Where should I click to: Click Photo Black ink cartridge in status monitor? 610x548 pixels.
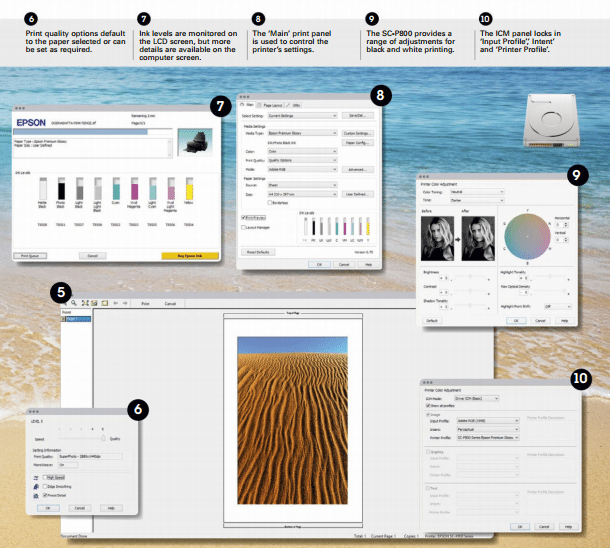[61, 189]
